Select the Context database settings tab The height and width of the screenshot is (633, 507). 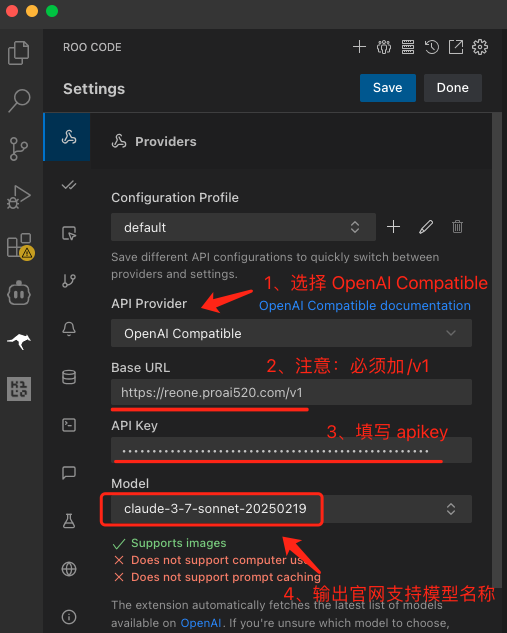[x=69, y=377]
